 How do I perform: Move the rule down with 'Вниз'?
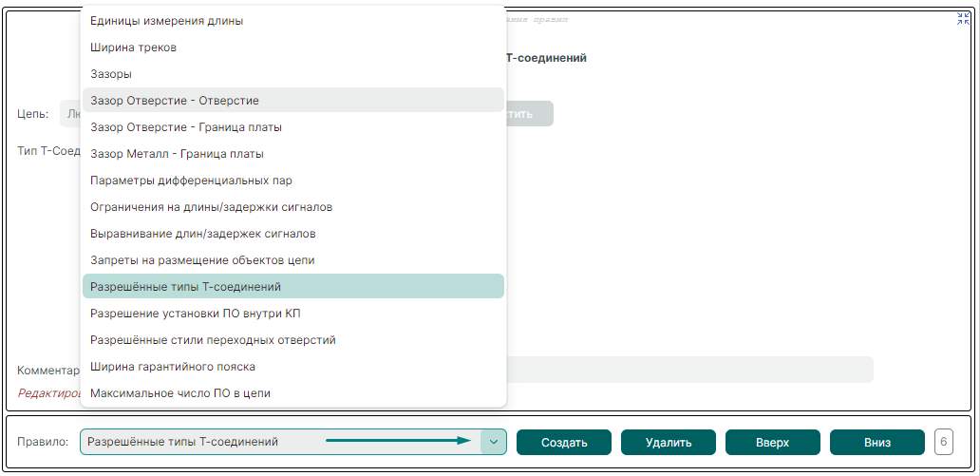click(x=876, y=442)
